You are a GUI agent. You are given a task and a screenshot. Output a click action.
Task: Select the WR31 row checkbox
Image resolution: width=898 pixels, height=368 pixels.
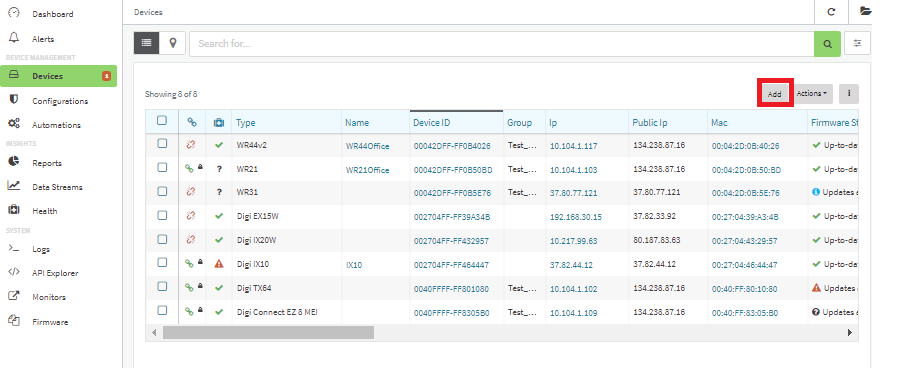tap(162, 191)
